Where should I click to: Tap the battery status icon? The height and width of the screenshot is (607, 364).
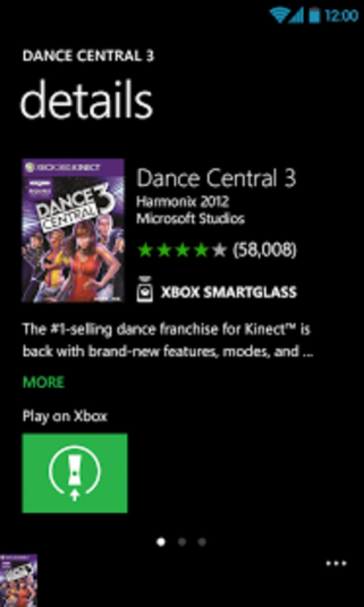314,15
